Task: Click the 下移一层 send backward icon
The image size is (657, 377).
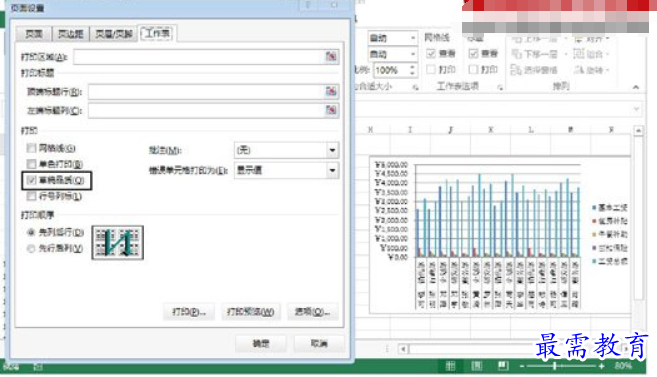Action: [517, 54]
